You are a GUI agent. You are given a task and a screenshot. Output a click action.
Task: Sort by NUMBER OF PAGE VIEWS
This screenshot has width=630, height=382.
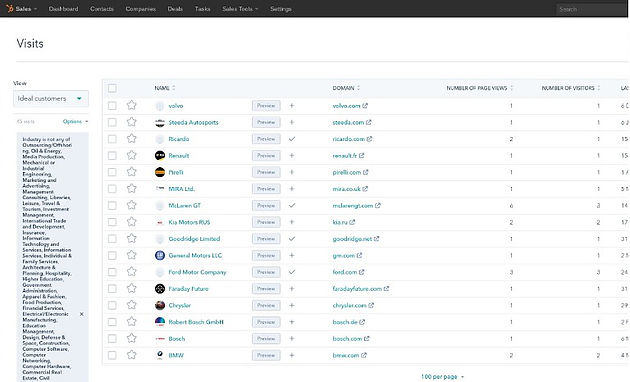click(480, 88)
